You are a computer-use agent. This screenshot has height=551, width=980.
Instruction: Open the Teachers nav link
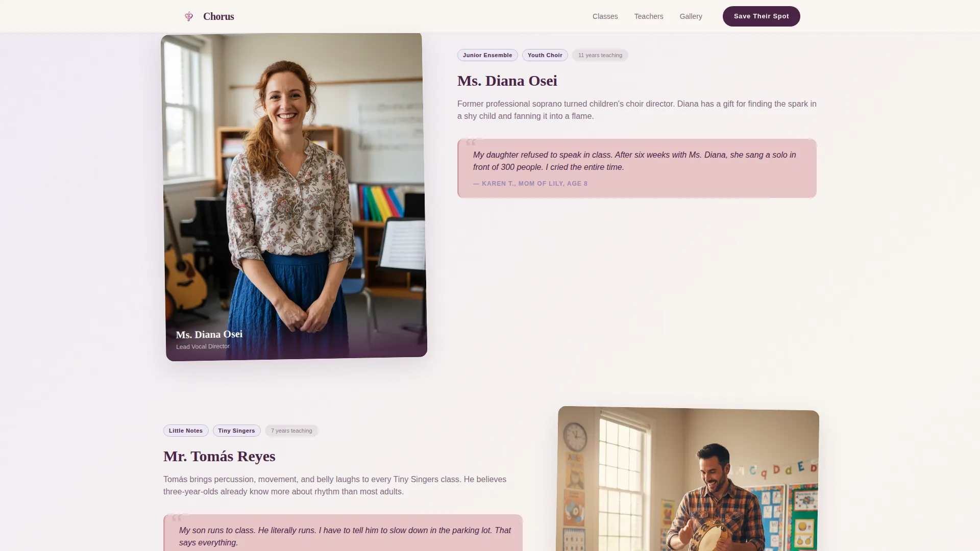(649, 16)
